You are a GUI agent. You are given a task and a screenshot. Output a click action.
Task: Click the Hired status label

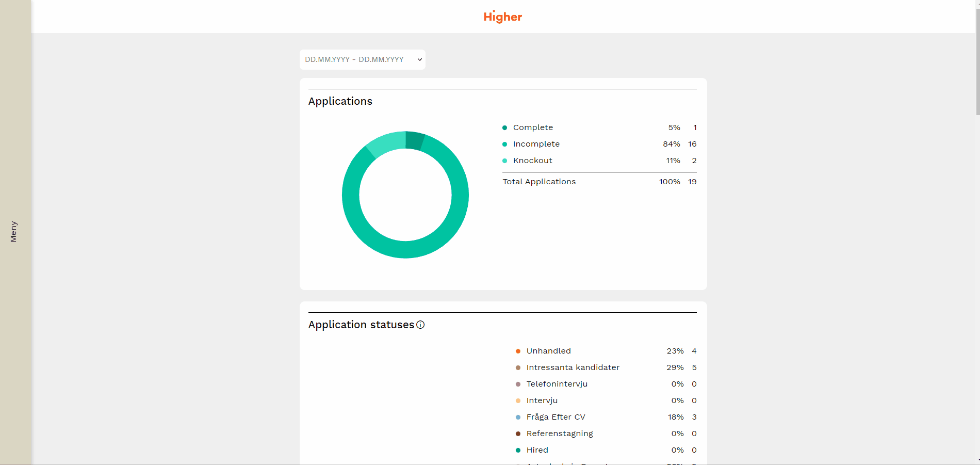coord(537,450)
